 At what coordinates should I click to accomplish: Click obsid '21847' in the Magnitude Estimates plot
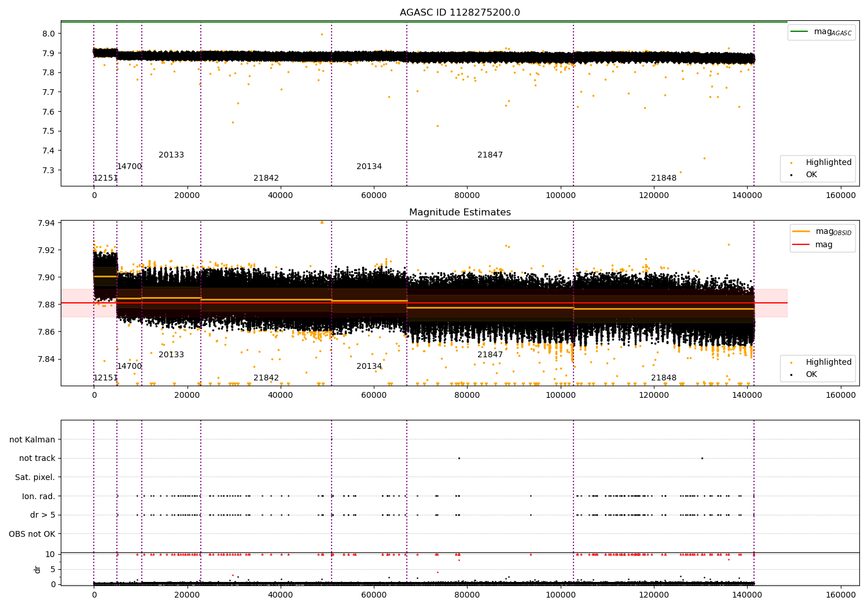click(490, 355)
